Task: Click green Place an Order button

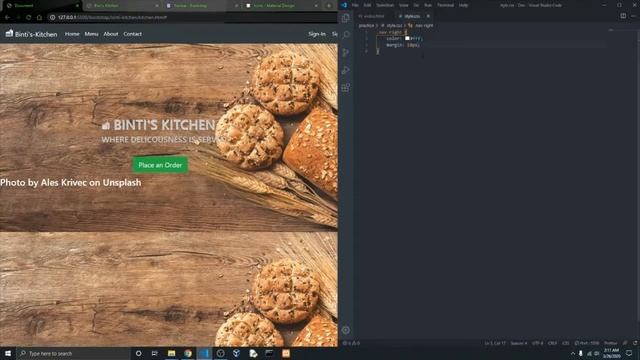Action: [160, 165]
